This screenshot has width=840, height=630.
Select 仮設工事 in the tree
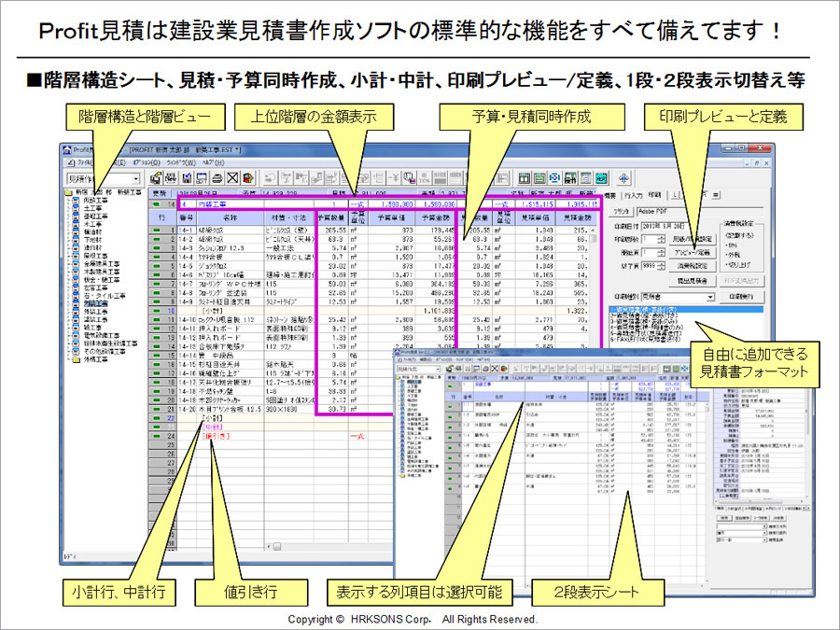pos(95,201)
